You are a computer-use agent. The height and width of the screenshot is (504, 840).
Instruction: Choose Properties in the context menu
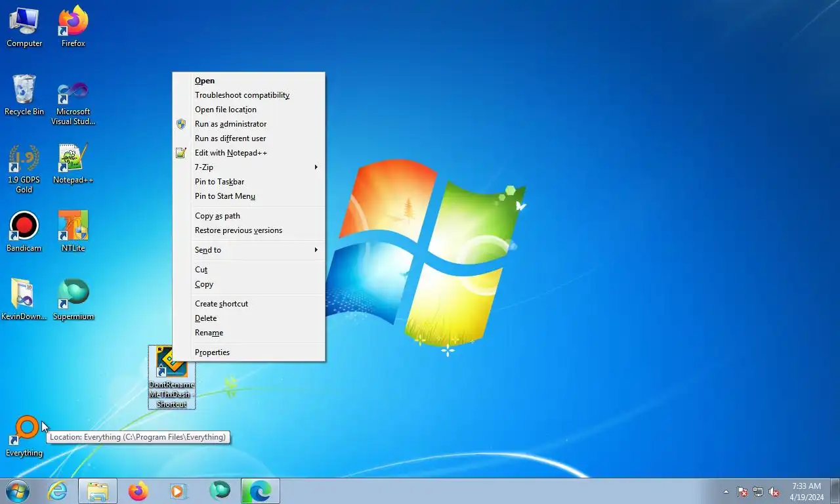pos(249,352)
